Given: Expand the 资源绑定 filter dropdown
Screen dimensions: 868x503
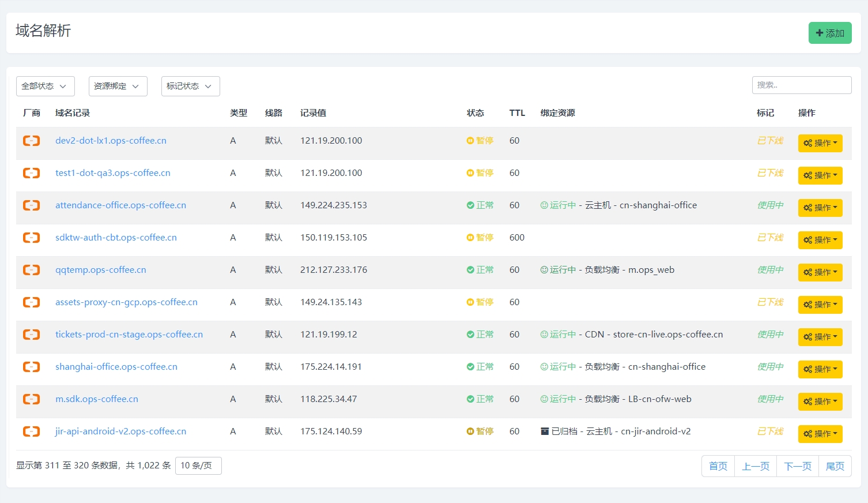Looking at the screenshot, I should pyautogui.click(x=118, y=86).
